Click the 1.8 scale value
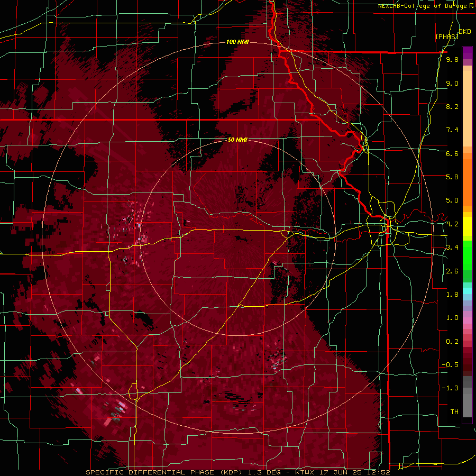The image size is (476, 476). [x=452, y=295]
